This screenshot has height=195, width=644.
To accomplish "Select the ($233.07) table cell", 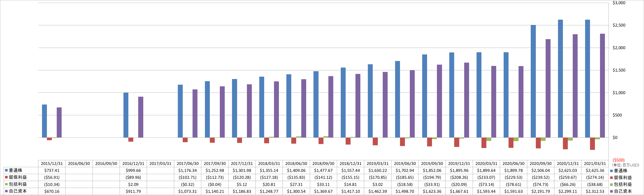I will (486, 177).
